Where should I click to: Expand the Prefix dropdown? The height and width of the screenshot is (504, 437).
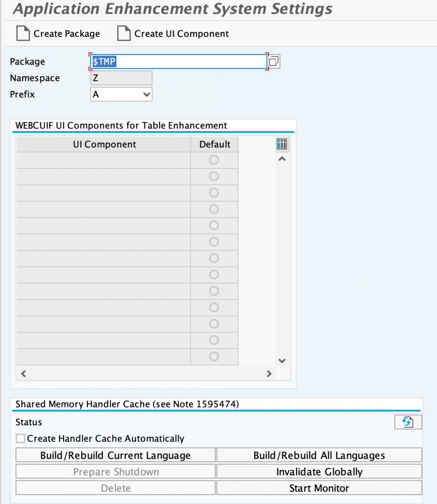[x=146, y=94]
